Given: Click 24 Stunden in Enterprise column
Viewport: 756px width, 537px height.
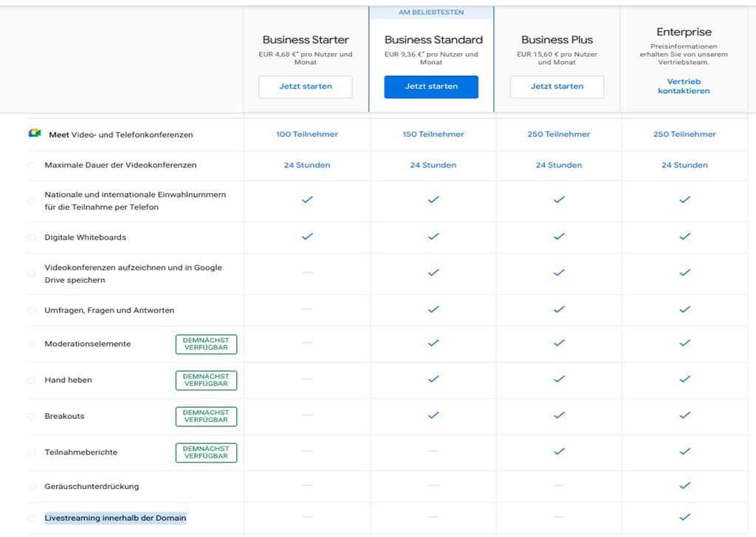Looking at the screenshot, I should pyautogui.click(x=684, y=165).
